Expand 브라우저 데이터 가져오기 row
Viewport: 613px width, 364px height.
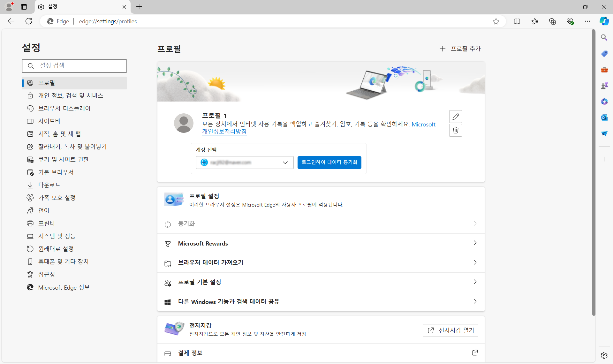coord(321,263)
